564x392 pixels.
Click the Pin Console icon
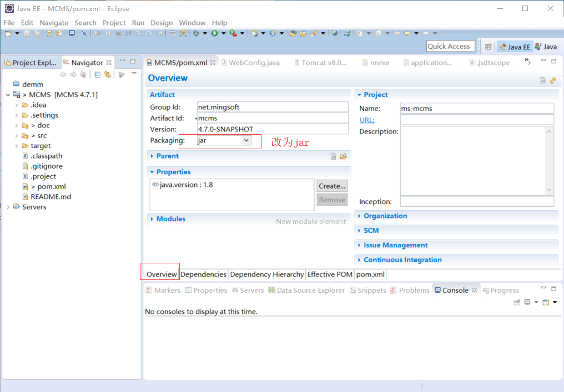coord(517,302)
